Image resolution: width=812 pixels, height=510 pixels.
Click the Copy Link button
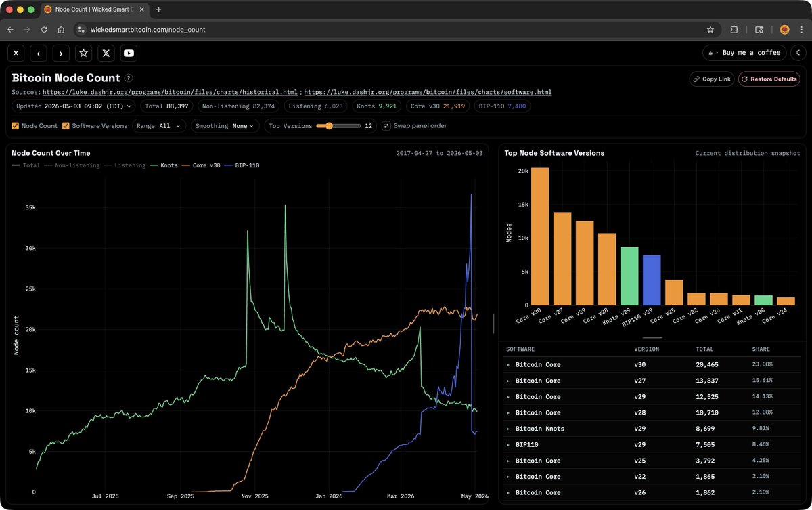[x=711, y=79]
